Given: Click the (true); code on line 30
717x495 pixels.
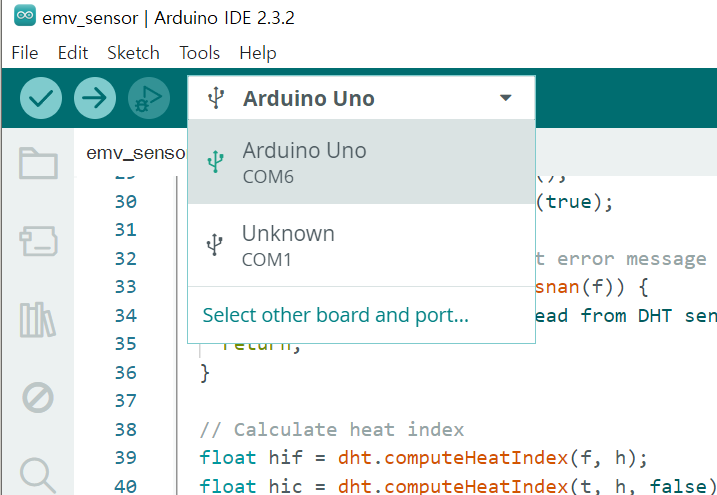Looking at the screenshot, I should (574, 202).
